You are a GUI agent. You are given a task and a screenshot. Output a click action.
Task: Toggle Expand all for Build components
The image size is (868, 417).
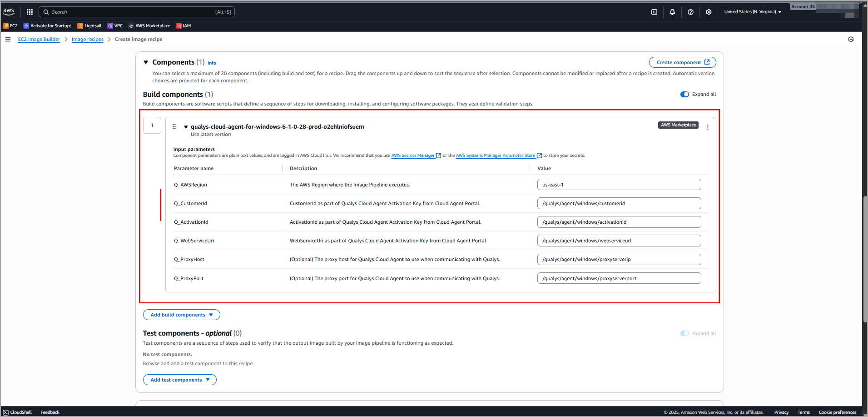(x=684, y=95)
